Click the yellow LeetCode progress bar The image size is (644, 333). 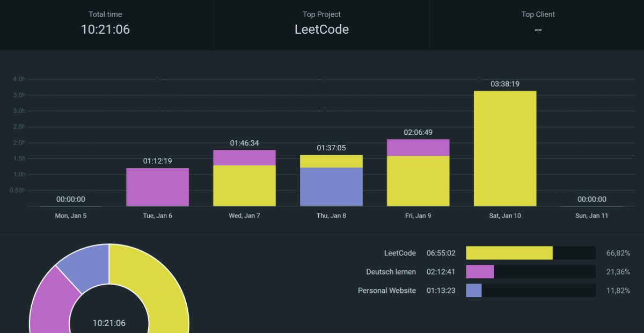509,253
